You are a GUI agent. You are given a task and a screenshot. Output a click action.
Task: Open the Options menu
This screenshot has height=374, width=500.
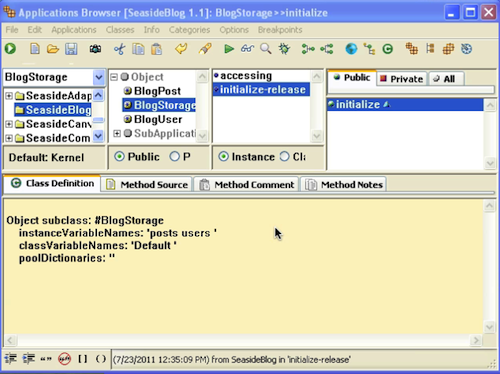(234, 30)
